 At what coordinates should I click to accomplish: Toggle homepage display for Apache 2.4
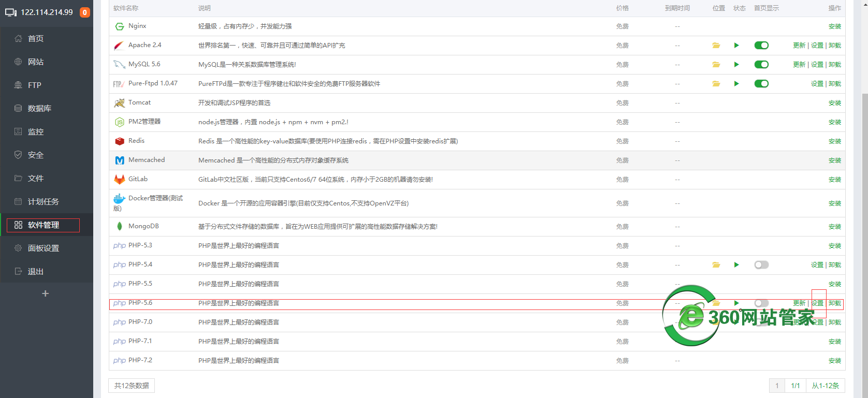tap(761, 46)
